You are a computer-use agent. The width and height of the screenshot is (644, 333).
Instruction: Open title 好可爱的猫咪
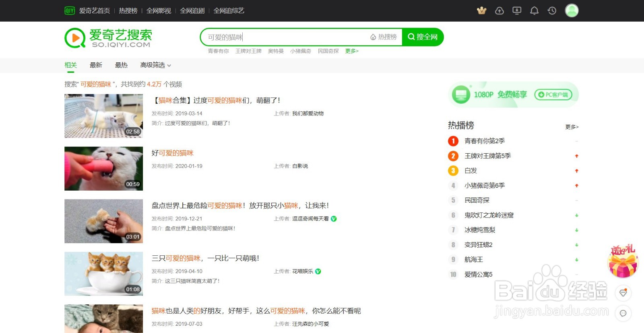[173, 153]
